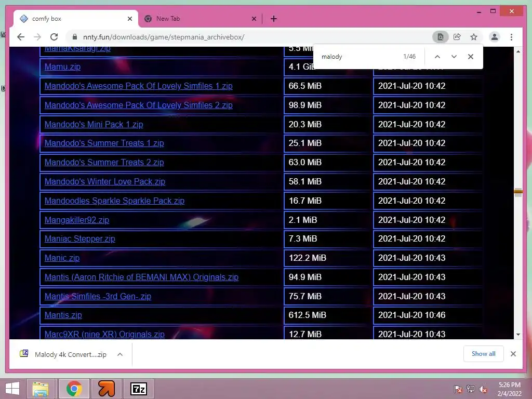Open the Chrome profile menu
The image size is (532, 399).
[x=495, y=37]
